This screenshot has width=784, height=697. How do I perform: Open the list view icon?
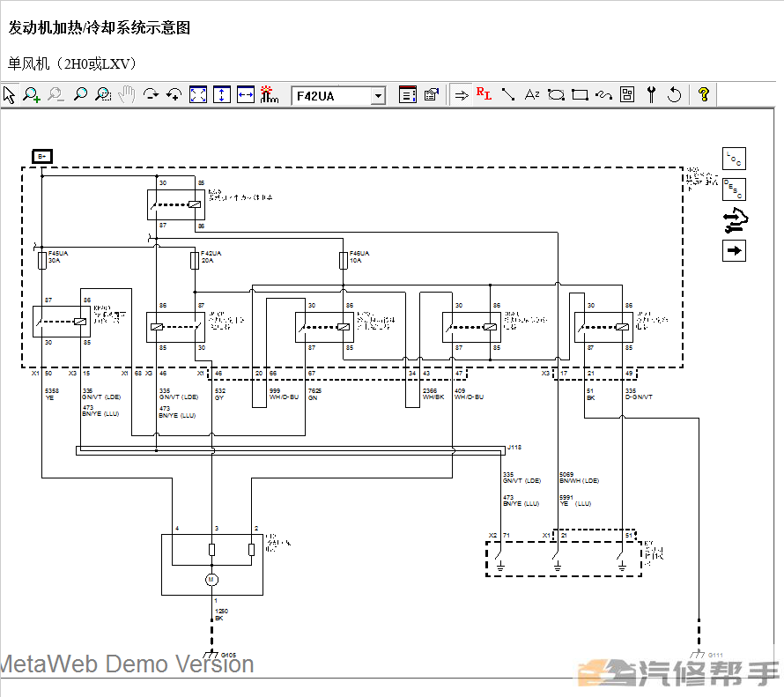tap(408, 94)
